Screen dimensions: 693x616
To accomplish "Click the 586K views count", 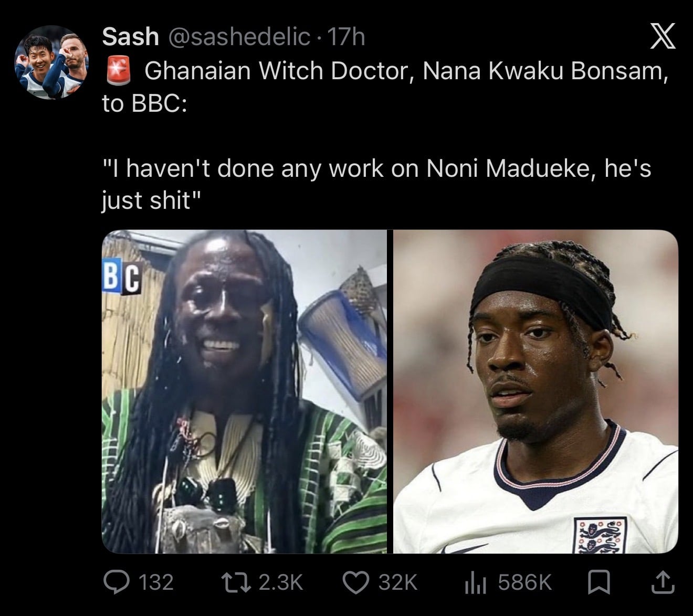I will tap(525, 582).
